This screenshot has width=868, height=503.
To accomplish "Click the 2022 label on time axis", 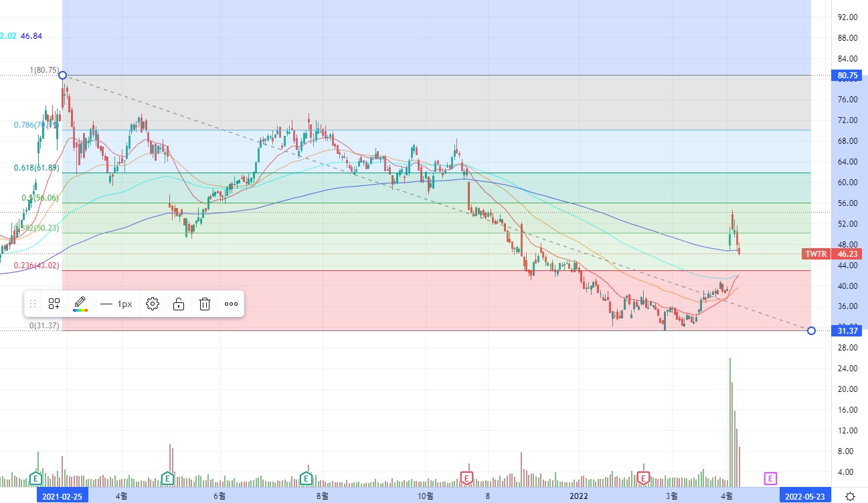I will tap(579, 496).
